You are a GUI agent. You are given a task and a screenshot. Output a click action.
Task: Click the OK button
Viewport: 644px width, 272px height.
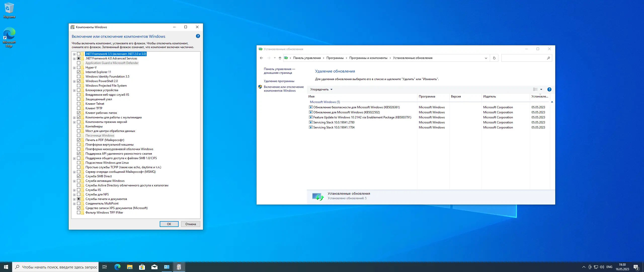pos(169,224)
